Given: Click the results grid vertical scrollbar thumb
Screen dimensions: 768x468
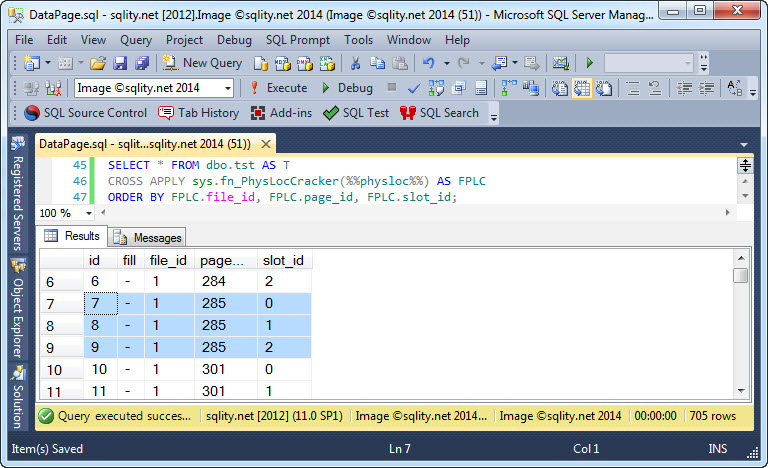Looking at the screenshot, I should (x=741, y=275).
